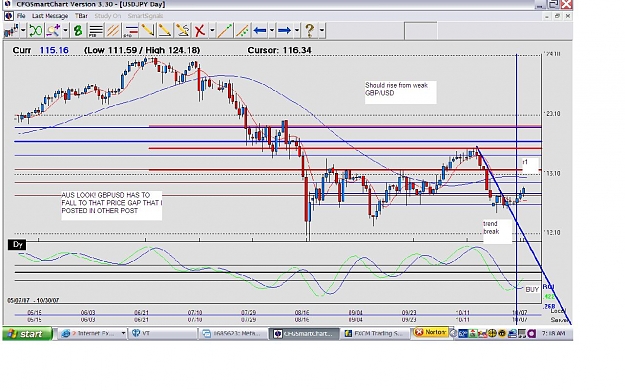Viewport: 625px width, 391px height.
Task: Open the chart type dropdown arrow
Action: (23, 30)
